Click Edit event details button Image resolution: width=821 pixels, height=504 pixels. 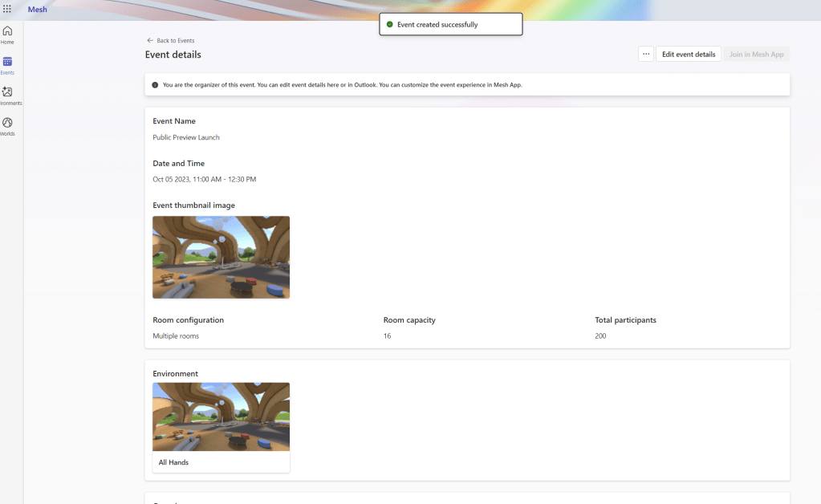[688, 54]
